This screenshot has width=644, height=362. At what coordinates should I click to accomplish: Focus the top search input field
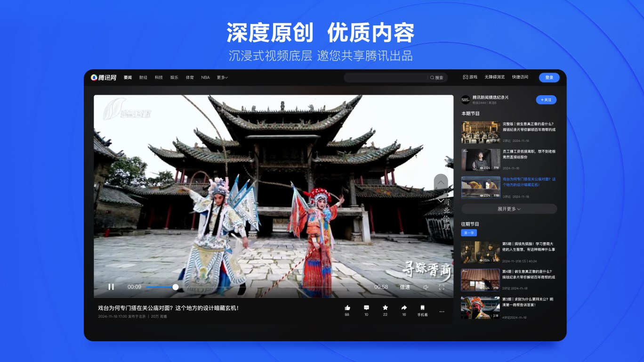click(x=386, y=78)
